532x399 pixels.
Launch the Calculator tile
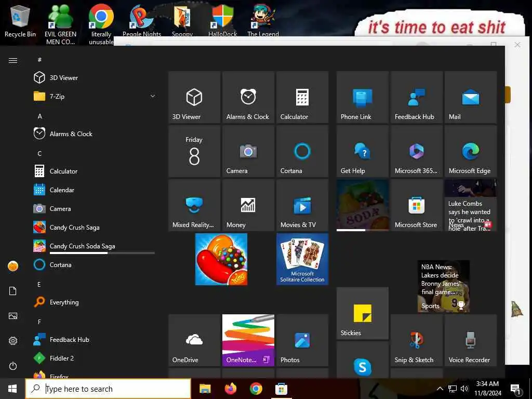tap(302, 97)
